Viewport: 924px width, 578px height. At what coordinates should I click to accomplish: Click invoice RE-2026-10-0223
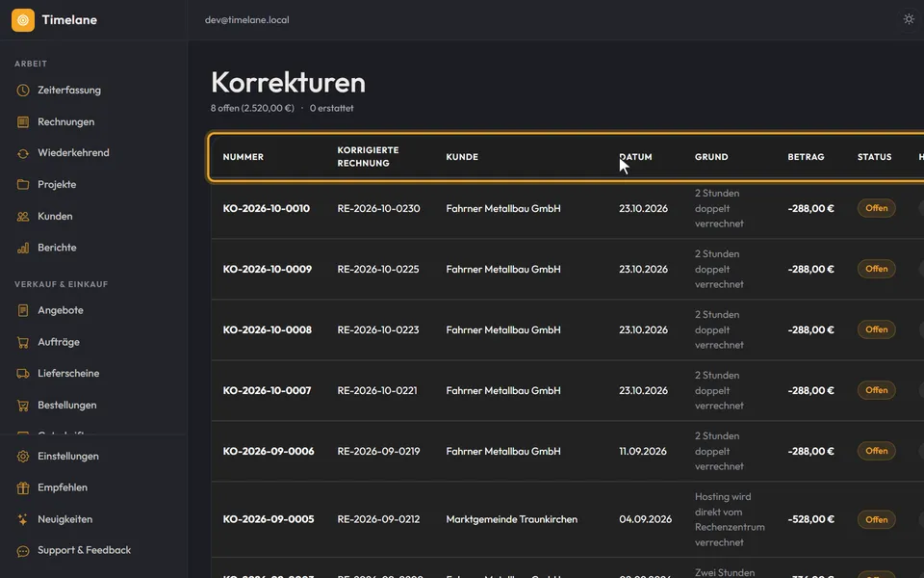coord(377,330)
